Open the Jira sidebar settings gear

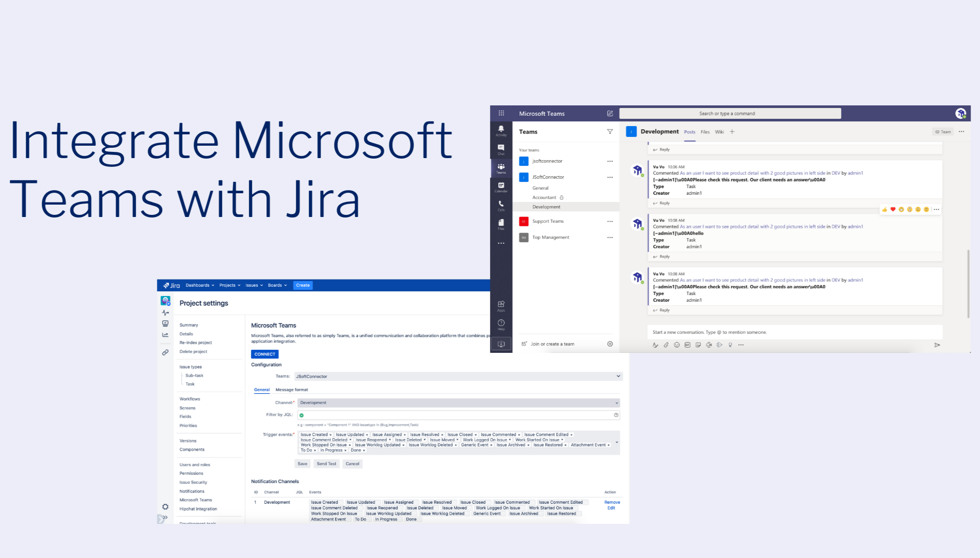tap(165, 507)
